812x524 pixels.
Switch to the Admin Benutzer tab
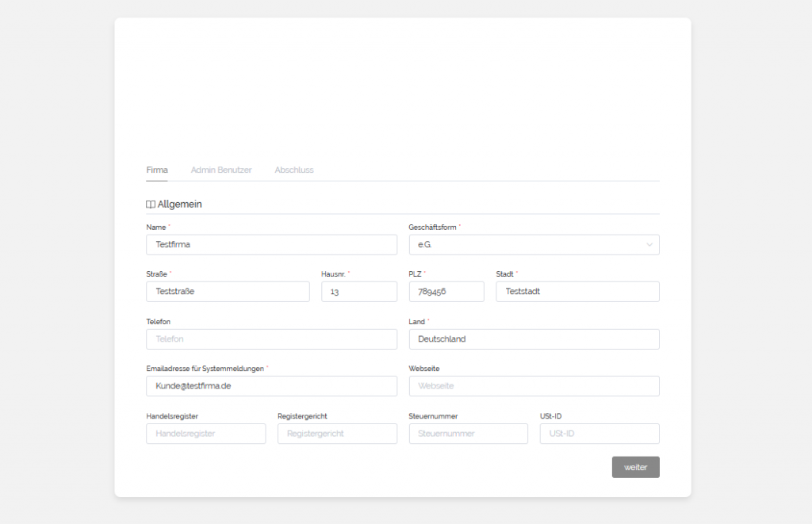221,170
